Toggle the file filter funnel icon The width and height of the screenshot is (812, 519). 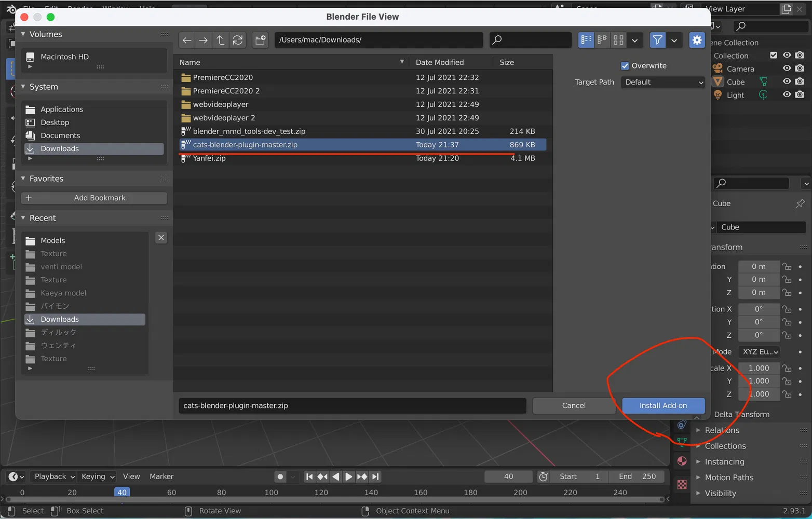tap(657, 40)
